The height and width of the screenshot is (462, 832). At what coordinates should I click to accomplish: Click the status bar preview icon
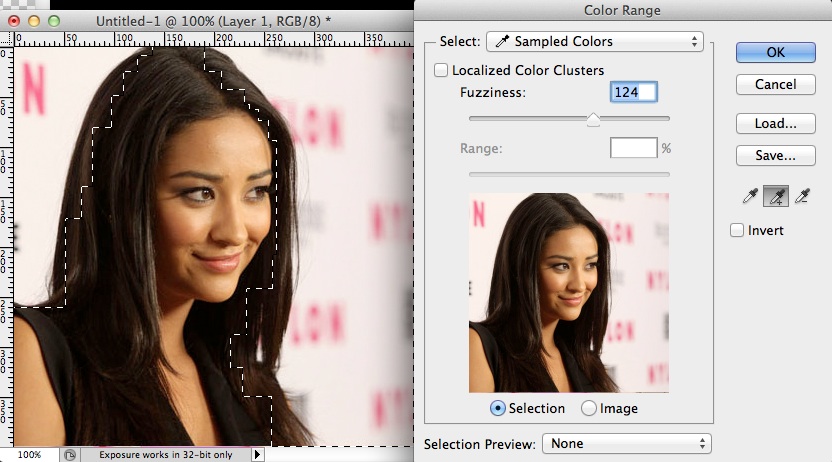[x=70, y=454]
